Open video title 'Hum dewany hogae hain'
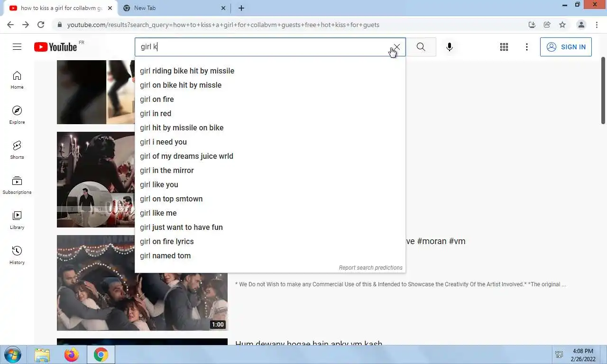 309,343
